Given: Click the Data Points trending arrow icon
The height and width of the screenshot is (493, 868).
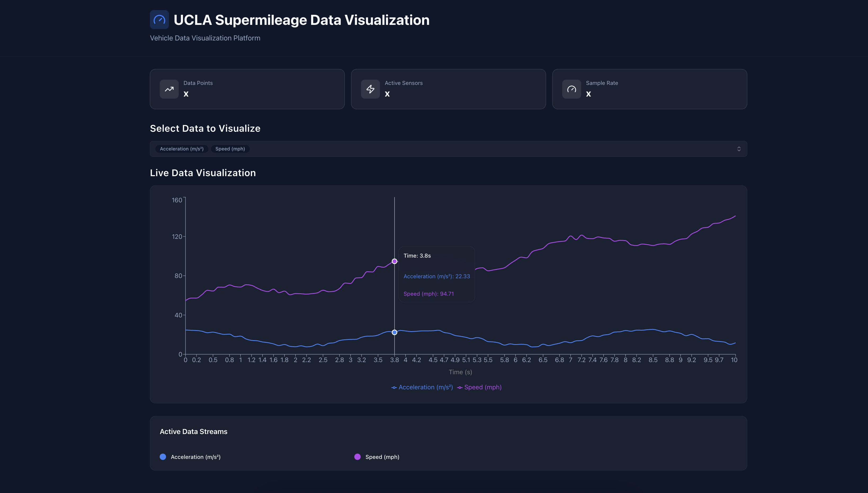Looking at the screenshot, I should [x=169, y=89].
